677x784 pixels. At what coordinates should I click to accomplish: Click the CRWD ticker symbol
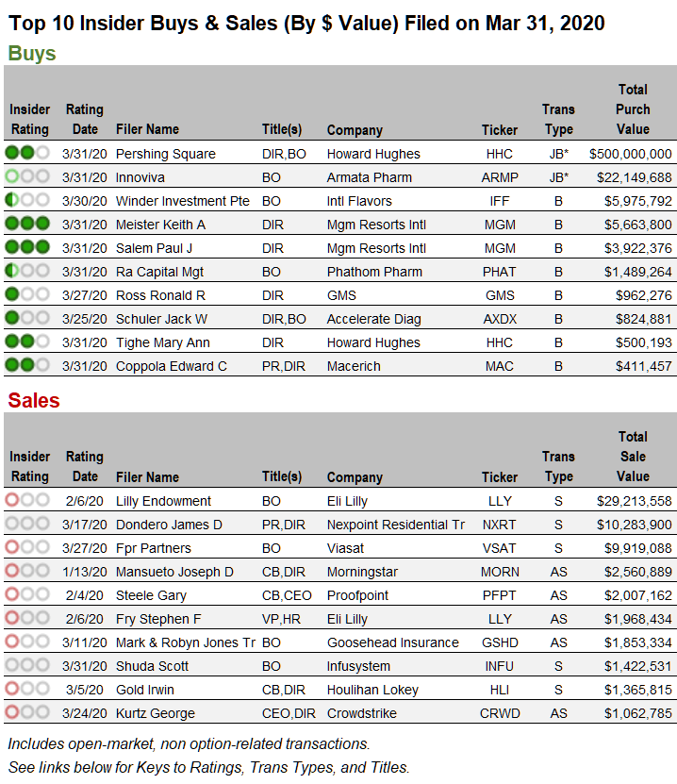500,713
